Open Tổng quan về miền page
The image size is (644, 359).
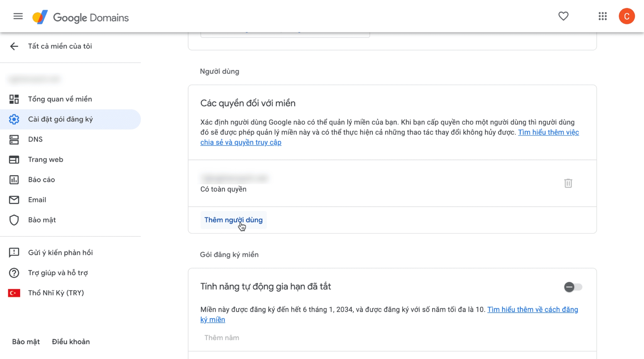pos(60,99)
